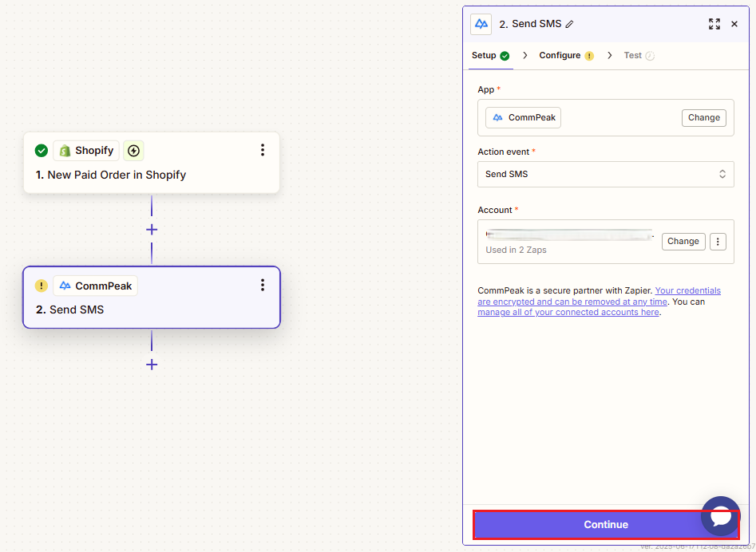Click the Shopify app badge

point(86,151)
